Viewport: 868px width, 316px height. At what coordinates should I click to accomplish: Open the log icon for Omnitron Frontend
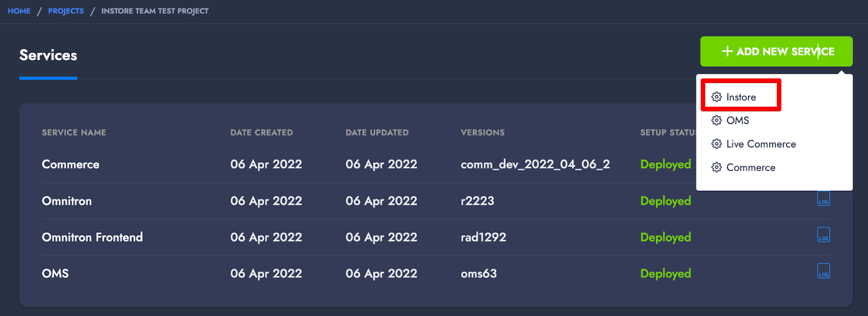(x=824, y=235)
